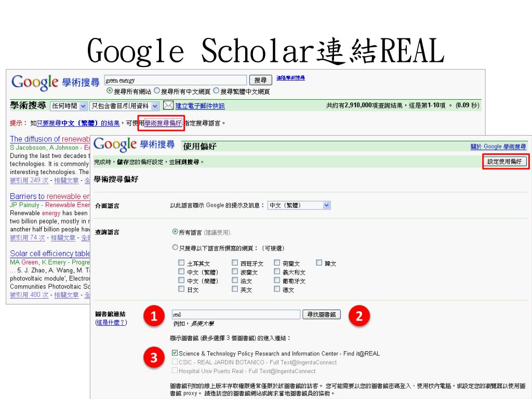Click 被引用 480 次 citation link
532x399 pixels.
(x=29, y=295)
